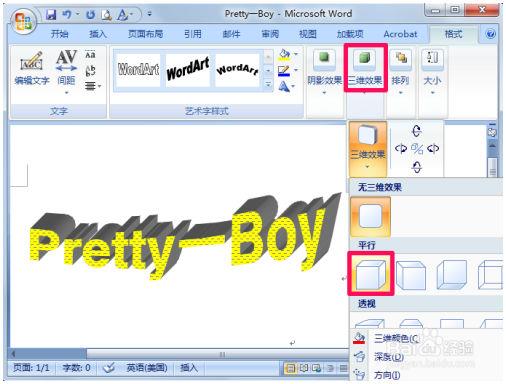Open the 审阅 tab
The width and height of the screenshot is (506, 384).
click(270, 34)
